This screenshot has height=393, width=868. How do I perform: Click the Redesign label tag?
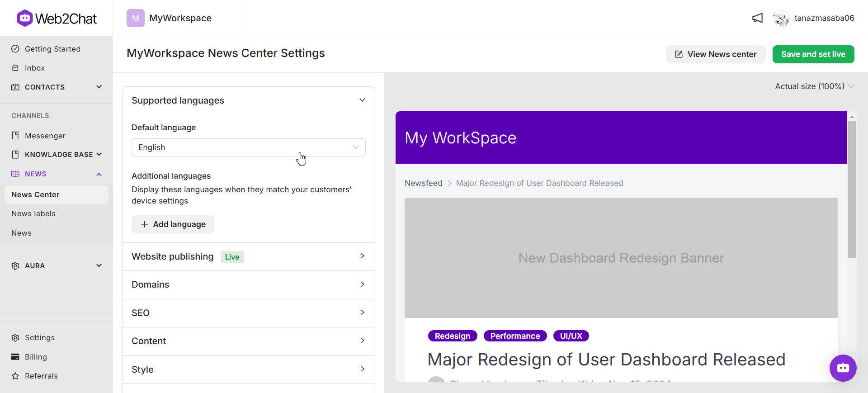pos(453,336)
